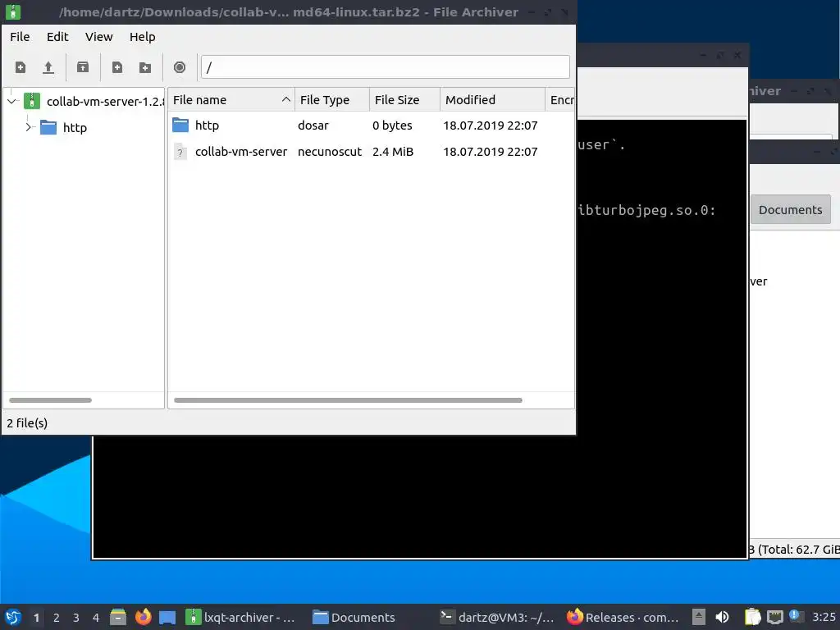The image size is (840, 630).
Task: Click the http folder icon in list
Action: 180,126
